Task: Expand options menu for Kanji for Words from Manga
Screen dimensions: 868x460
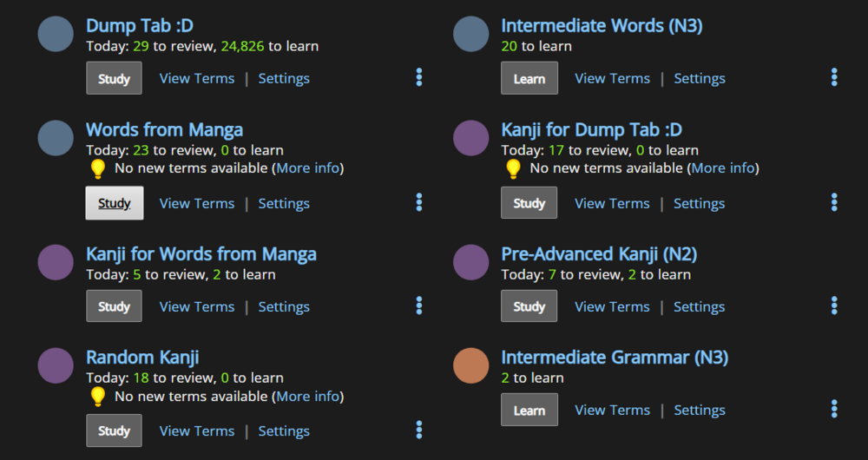Action: (419, 306)
